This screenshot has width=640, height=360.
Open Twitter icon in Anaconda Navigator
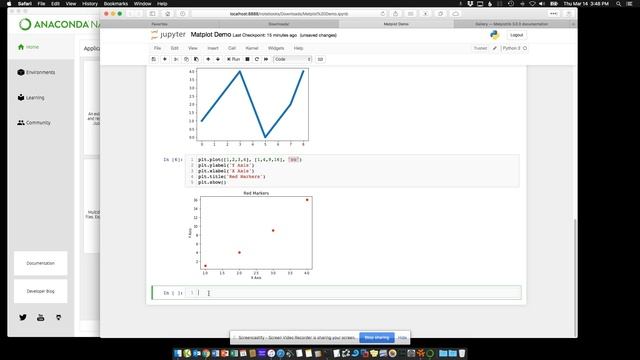[23, 317]
